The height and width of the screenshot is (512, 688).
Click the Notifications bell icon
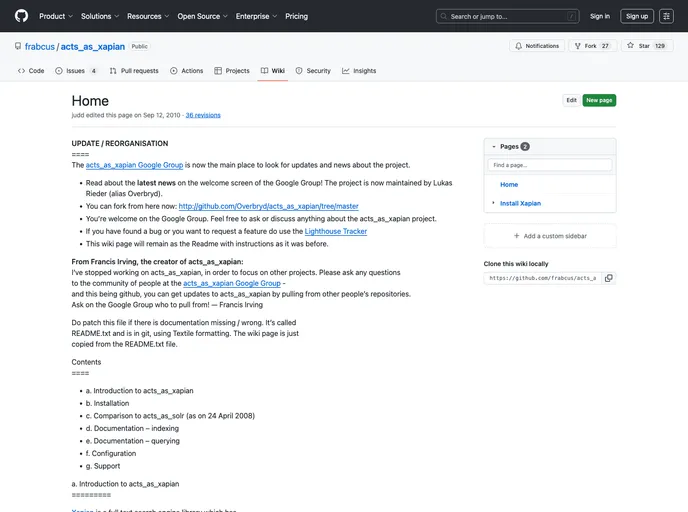519,46
